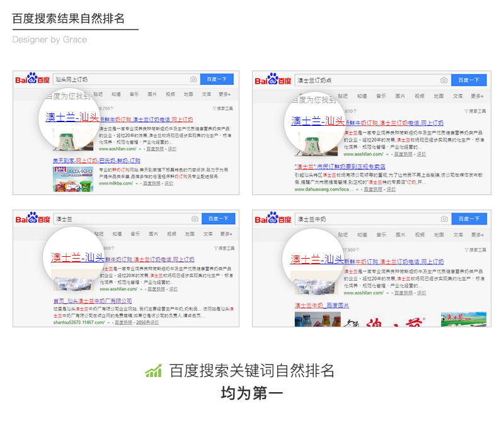Open the 美天到家-网上订奶 result link
504x428 pixels.
96,160
